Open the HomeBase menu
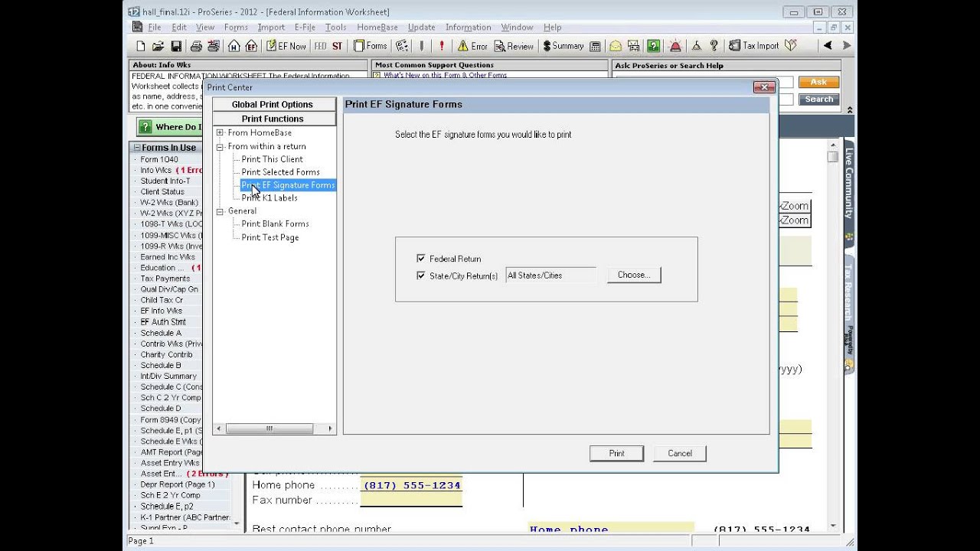This screenshot has height=551, width=980. click(x=377, y=28)
